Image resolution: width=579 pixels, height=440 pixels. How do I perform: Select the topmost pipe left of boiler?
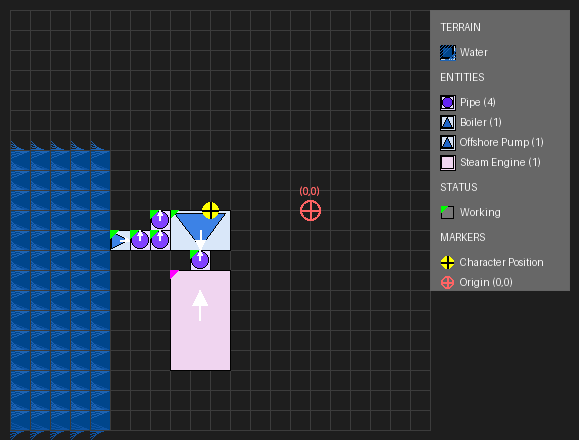tap(160, 220)
